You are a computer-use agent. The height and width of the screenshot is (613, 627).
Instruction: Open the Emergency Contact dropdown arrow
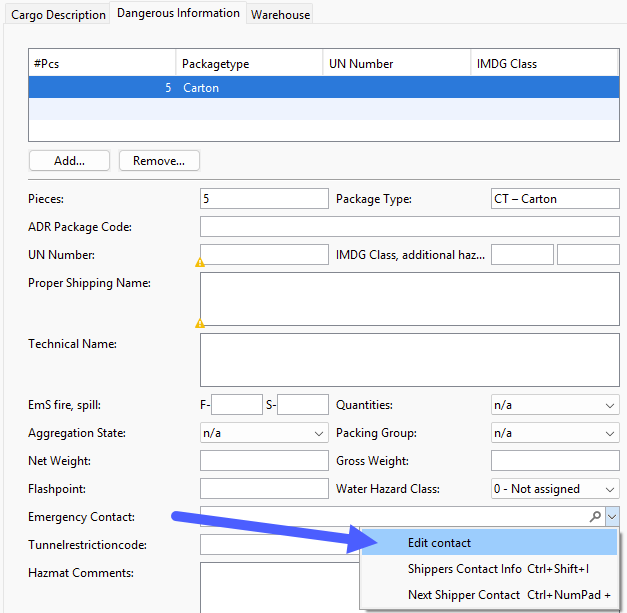click(611, 516)
